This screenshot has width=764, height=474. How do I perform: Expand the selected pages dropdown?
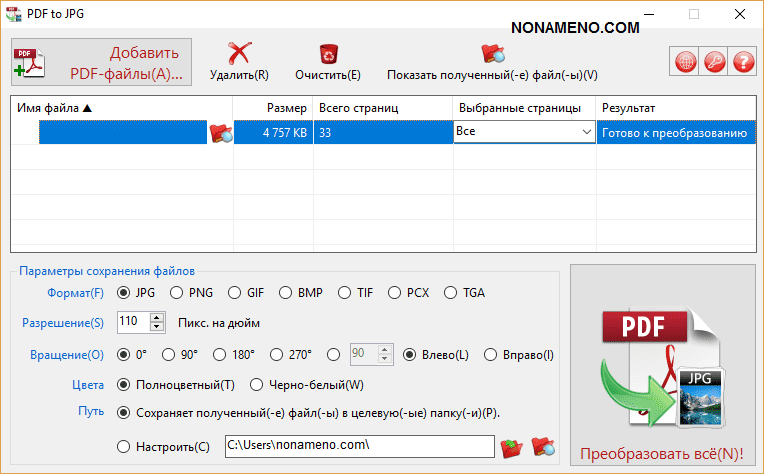585,132
